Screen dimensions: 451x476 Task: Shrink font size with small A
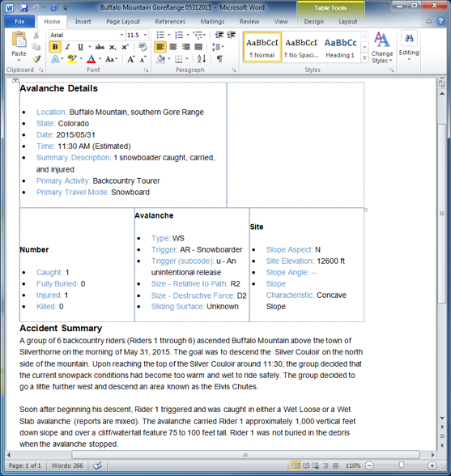pos(143,59)
